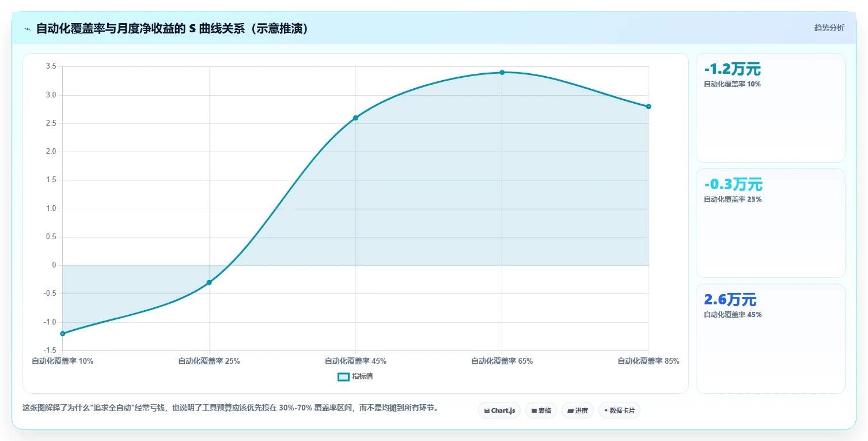Screen dimensions: 868x441
Task: Click the lightning icon beside the chart title
Action: 27,28
